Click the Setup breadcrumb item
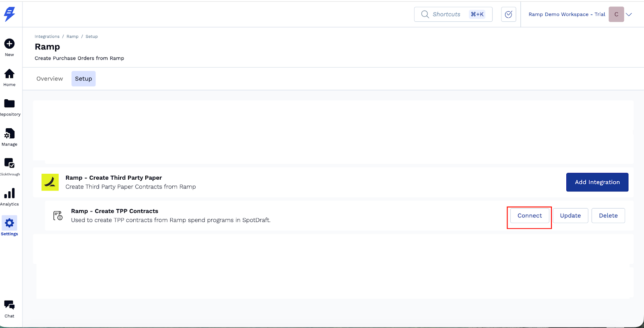 pyautogui.click(x=92, y=37)
